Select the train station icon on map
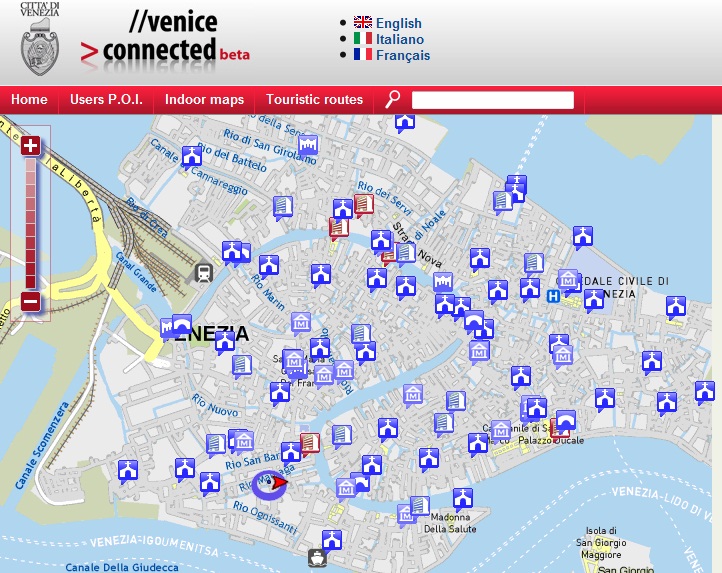The height and width of the screenshot is (573, 722). [203, 273]
